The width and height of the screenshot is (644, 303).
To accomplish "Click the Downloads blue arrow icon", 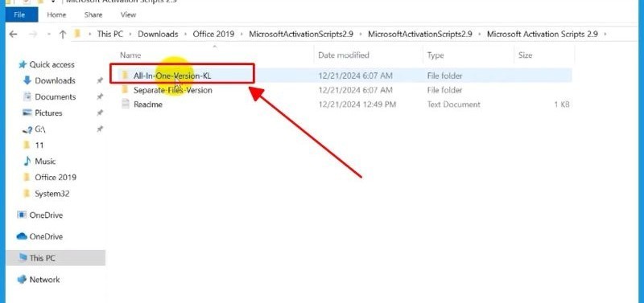I will pyautogui.click(x=27, y=80).
